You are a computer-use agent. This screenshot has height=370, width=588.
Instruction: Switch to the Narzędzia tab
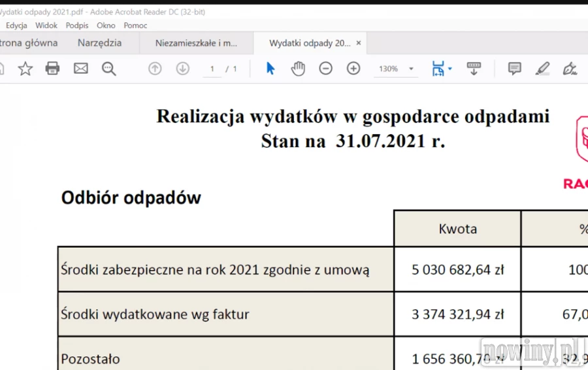pyautogui.click(x=100, y=42)
